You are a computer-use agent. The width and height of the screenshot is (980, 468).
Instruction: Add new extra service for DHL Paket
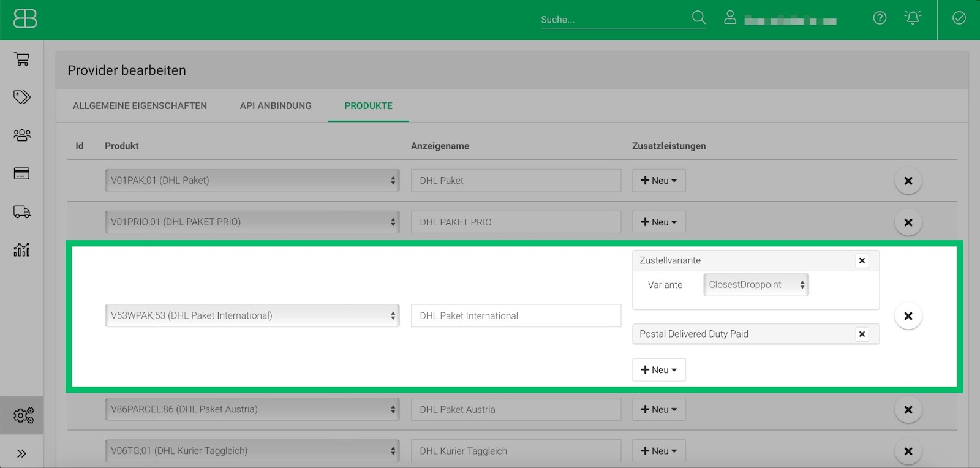[x=659, y=181]
